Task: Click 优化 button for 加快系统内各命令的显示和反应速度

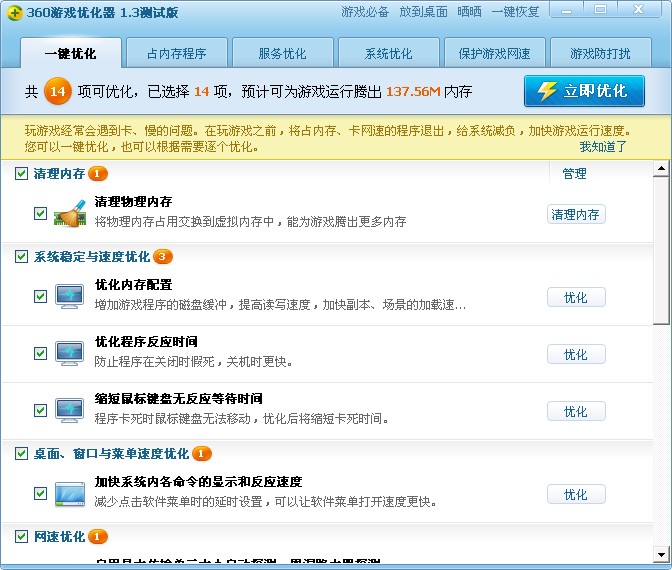Action: [576, 495]
